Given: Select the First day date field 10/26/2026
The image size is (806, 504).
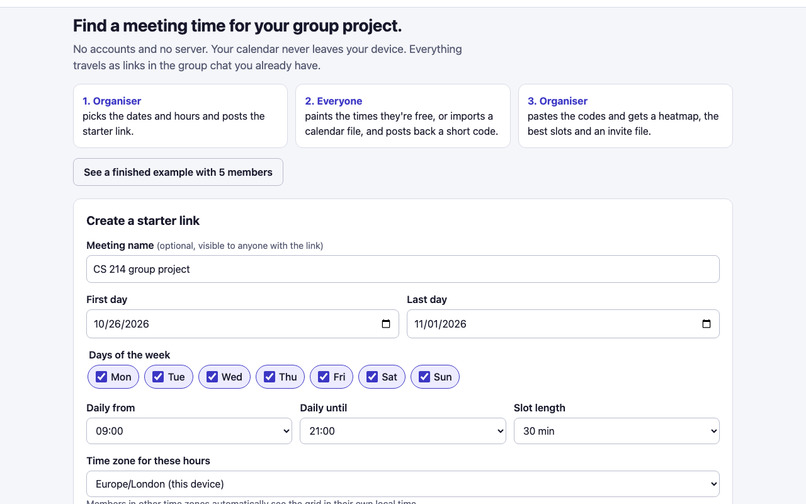Looking at the screenshot, I should click(243, 324).
